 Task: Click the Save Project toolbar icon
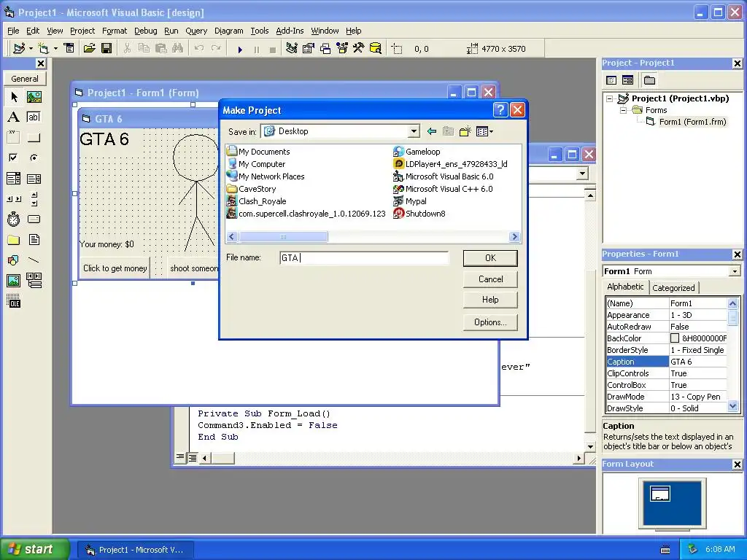point(107,48)
